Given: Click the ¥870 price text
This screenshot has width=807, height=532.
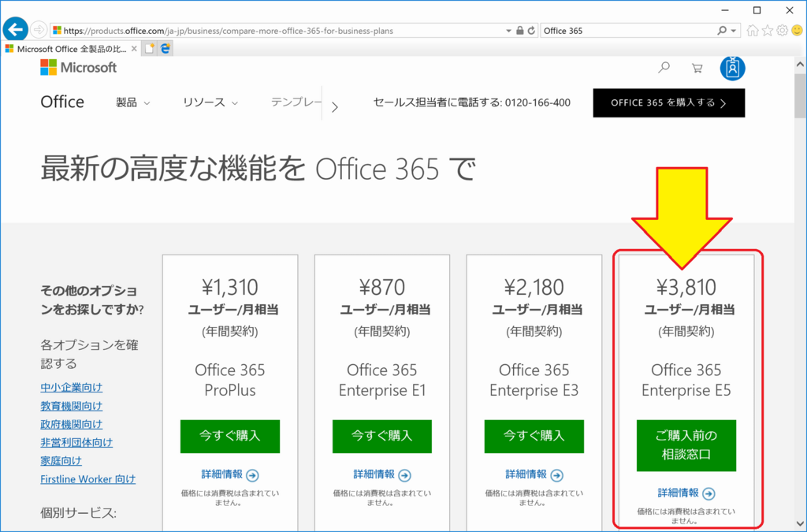Looking at the screenshot, I should coord(382,287).
